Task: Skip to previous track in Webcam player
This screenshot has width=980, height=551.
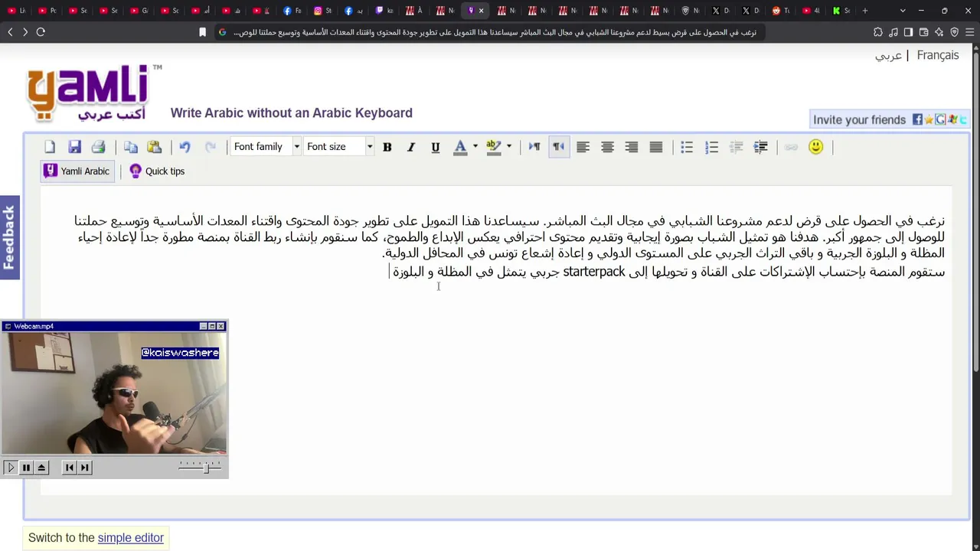Action: tap(70, 468)
